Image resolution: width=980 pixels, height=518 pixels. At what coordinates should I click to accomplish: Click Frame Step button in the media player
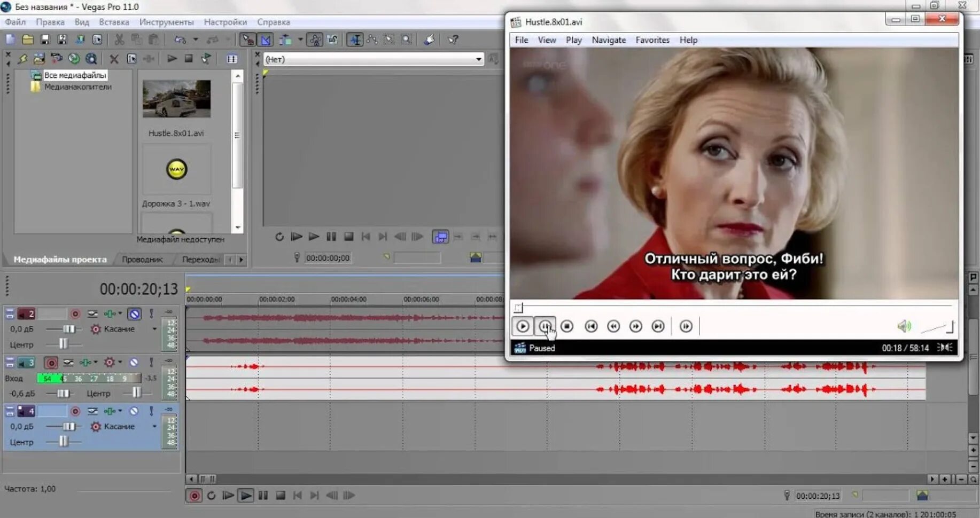click(686, 326)
